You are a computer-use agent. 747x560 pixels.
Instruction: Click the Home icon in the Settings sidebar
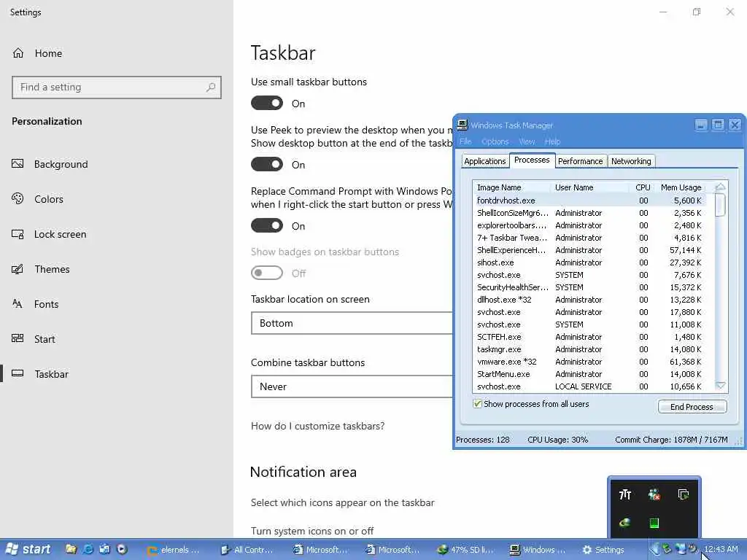18,52
